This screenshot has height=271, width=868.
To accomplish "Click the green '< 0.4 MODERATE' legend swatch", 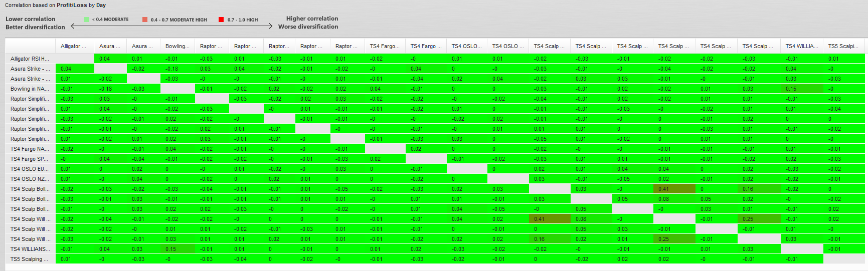I will 87,20.
